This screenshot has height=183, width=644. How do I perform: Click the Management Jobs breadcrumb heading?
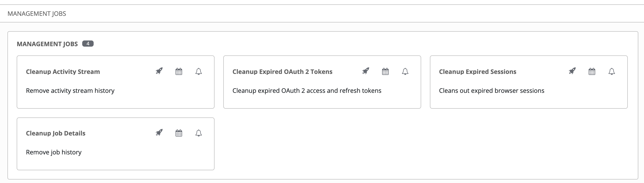(37, 13)
